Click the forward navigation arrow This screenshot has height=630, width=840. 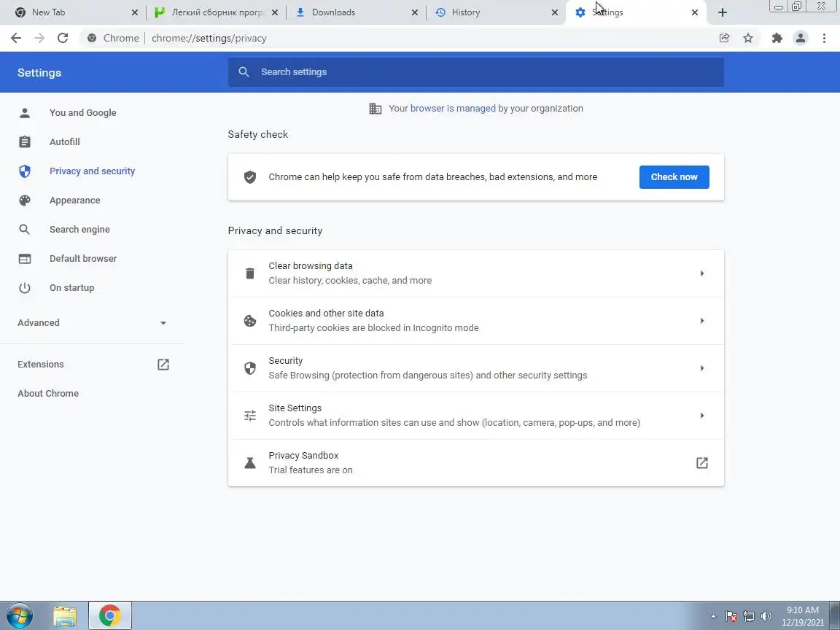39,38
